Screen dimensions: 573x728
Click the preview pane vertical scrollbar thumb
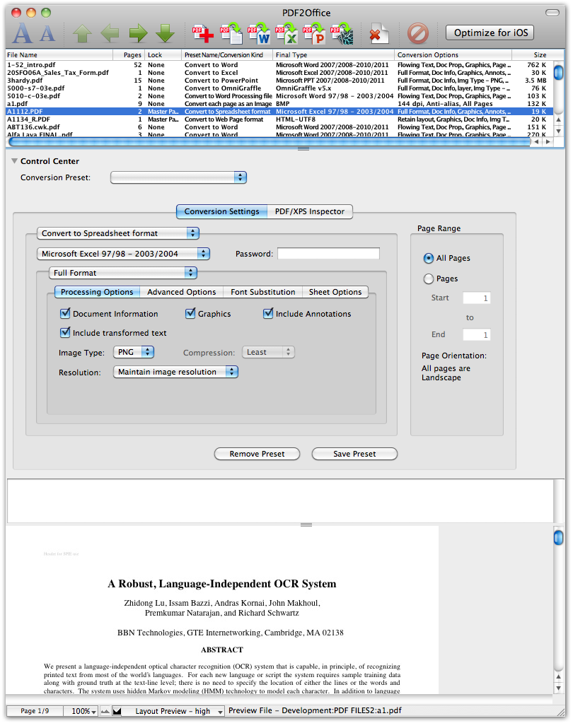(559, 538)
